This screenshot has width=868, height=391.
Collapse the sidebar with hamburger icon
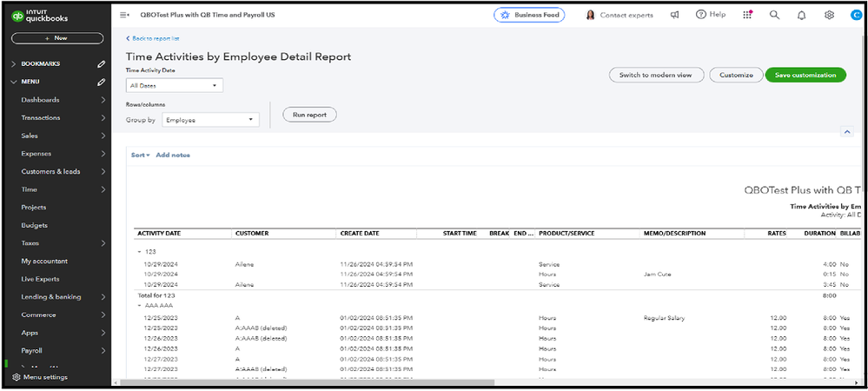(124, 15)
